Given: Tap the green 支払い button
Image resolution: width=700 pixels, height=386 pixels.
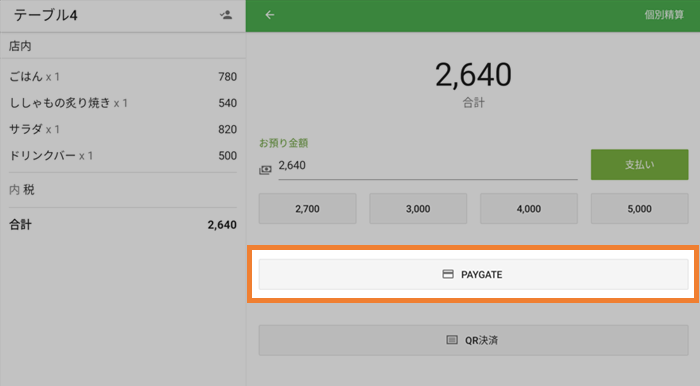Looking at the screenshot, I should (639, 165).
